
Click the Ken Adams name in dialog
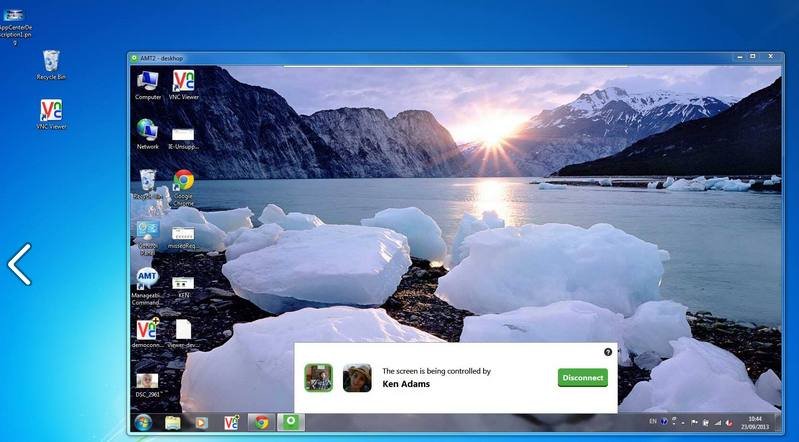(x=406, y=384)
